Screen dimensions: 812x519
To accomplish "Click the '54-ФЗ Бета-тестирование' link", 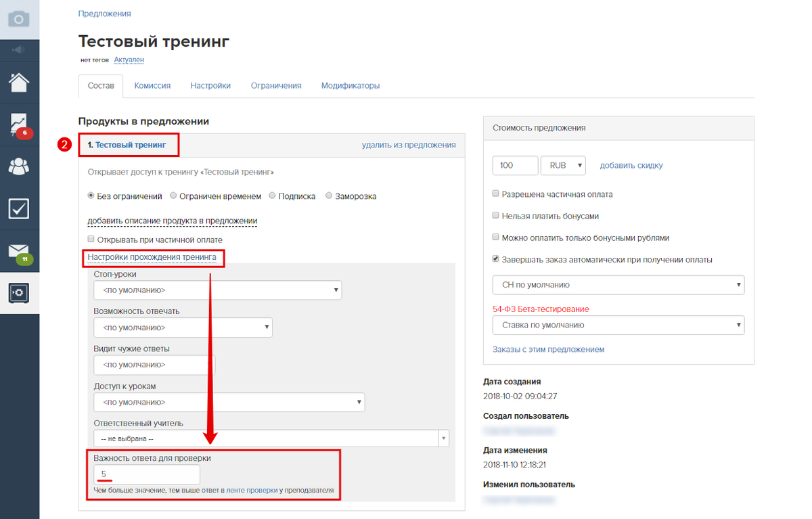I will tap(541, 309).
